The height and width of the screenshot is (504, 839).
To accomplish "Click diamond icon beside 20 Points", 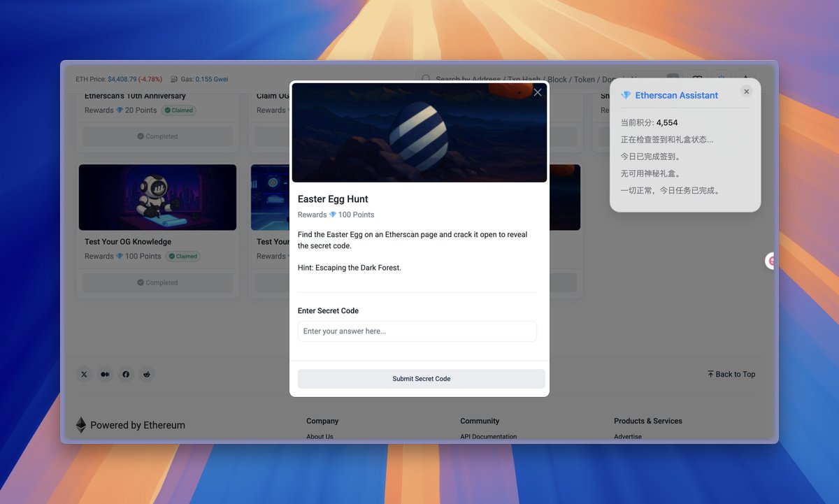I will (x=120, y=110).
